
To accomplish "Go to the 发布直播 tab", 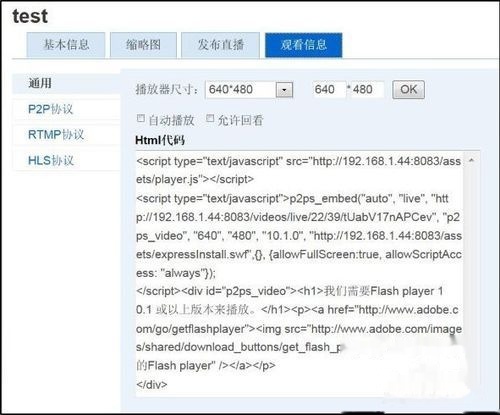I will pyautogui.click(x=220, y=45).
